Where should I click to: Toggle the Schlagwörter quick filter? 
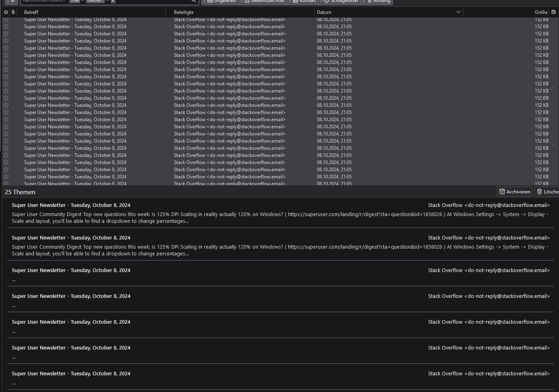340,2
